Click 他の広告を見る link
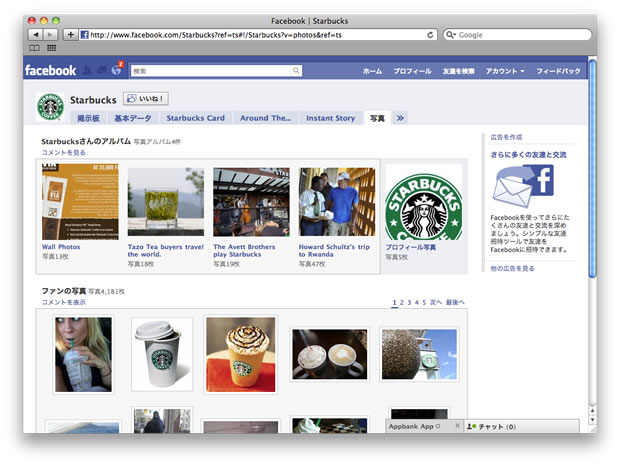The width and height of the screenshot is (620, 465). 512,268
